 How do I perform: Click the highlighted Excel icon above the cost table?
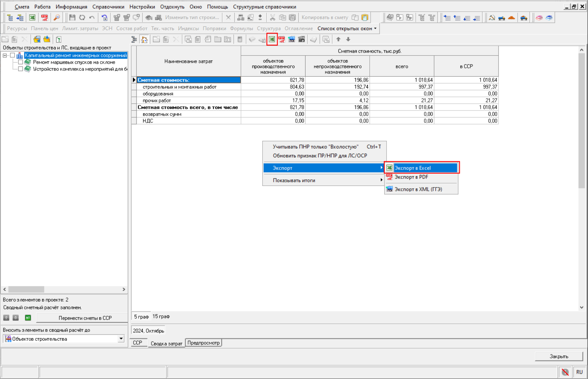point(272,39)
